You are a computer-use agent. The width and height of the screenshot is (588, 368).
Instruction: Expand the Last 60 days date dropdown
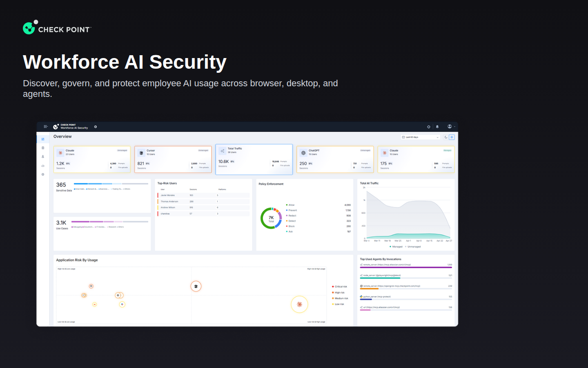(x=421, y=137)
